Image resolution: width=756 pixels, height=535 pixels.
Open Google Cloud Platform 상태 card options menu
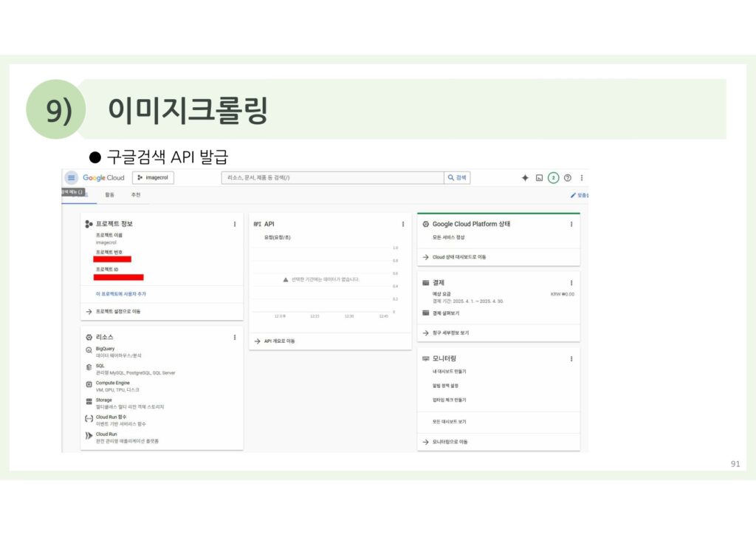point(571,224)
